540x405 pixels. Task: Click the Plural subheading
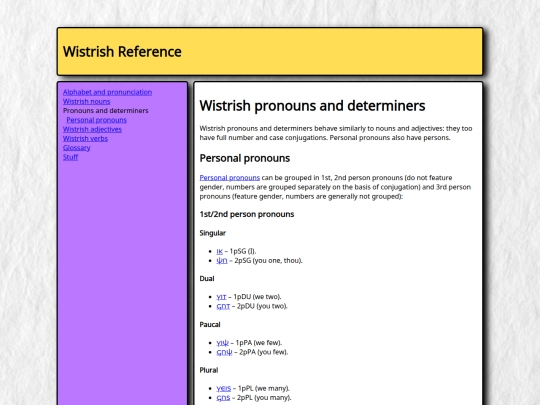pos(209,370)
